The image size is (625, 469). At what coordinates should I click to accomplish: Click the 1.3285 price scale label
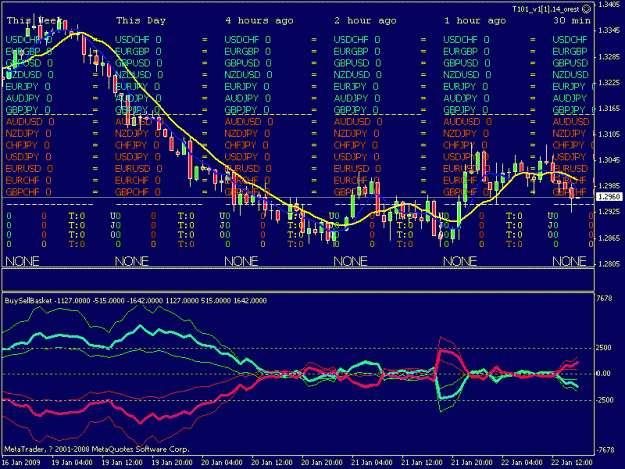pos(609,57)
